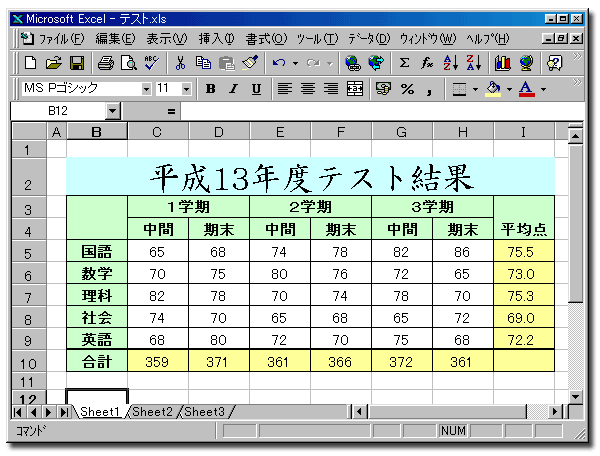The width and height of the screenshot is (600, 456).
Task: Align text right
Action: [331, 89]
